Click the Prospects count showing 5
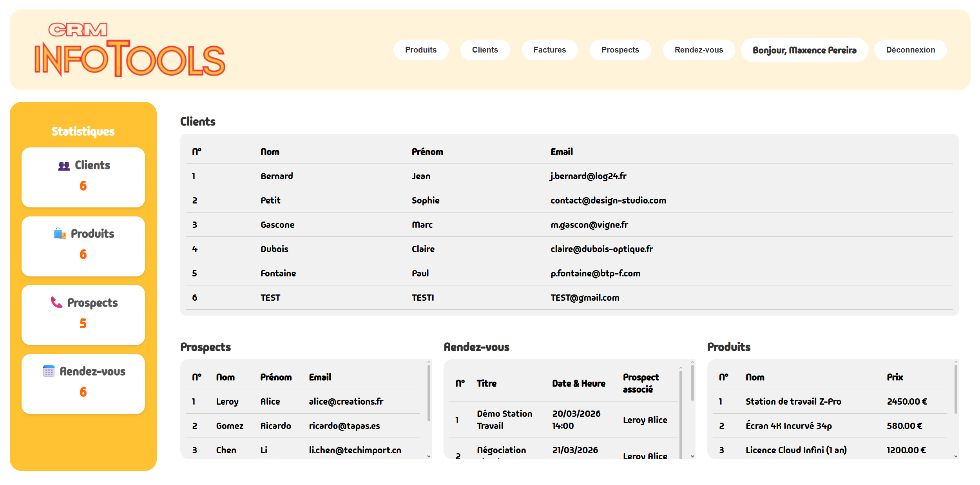980x485 pixels. (83, 323)
